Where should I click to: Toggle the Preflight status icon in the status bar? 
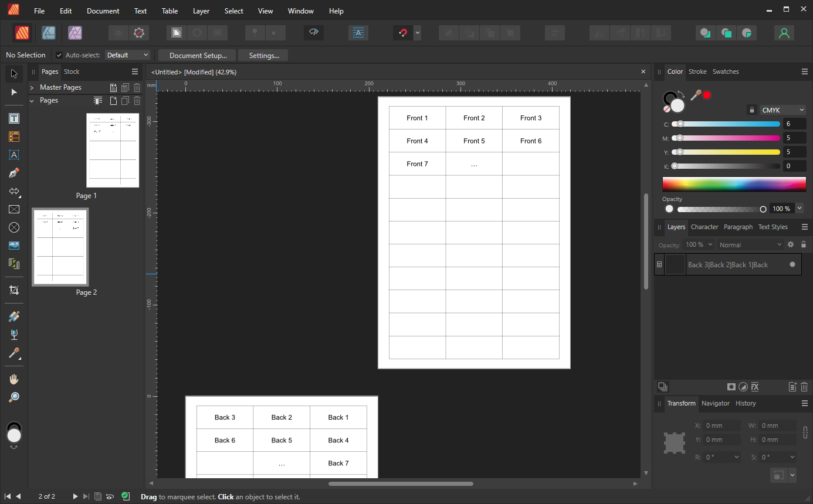click(126, 496)
